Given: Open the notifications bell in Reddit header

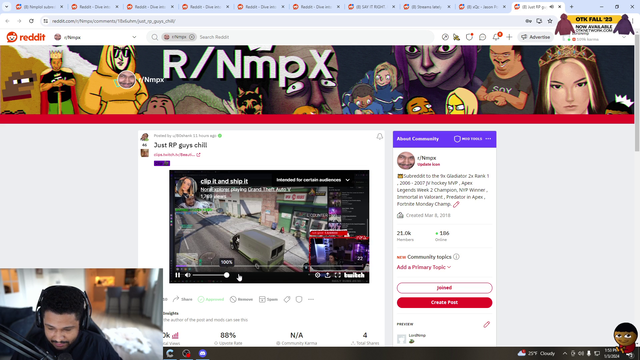Looking at the screenshot, I should (x=496, y=37).
